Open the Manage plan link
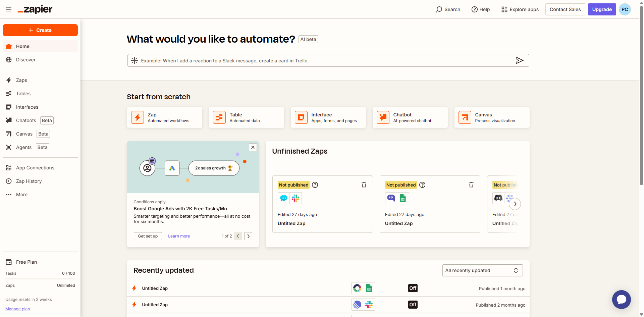The image size is (644, 317). coord(17,309)
